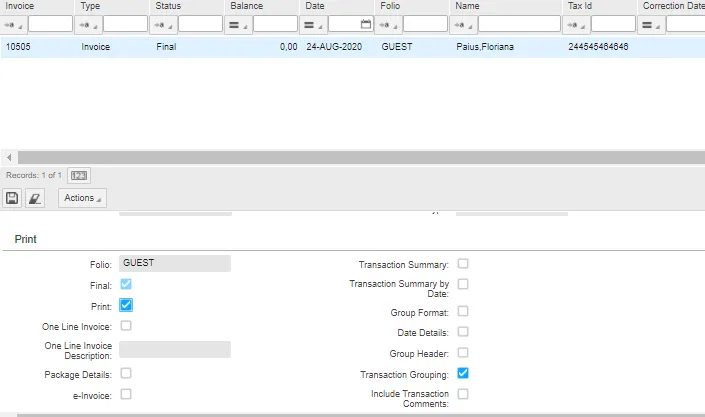The image size is (705, 417).
Task: Click the Balance filter input field
Action: (275, 24)
